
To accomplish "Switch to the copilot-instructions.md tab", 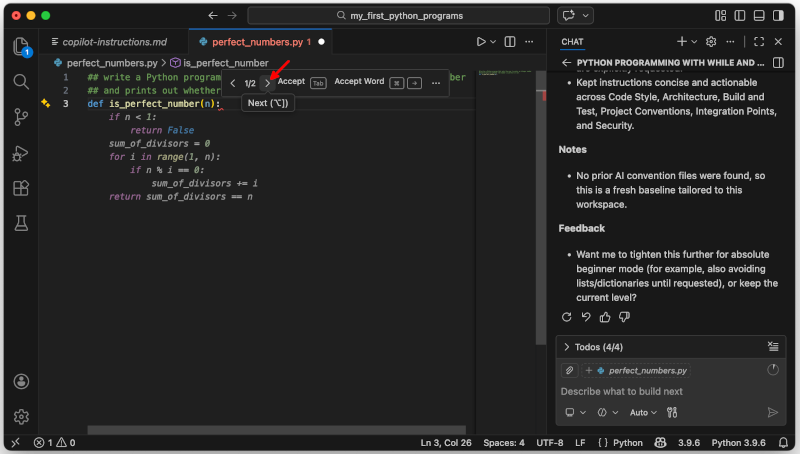I will click(x=109, y=42).
